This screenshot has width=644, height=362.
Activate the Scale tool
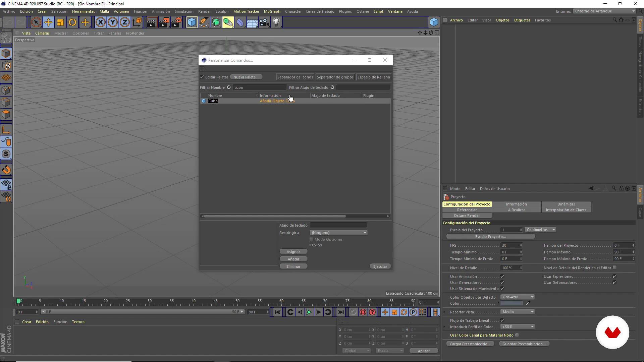60,22
